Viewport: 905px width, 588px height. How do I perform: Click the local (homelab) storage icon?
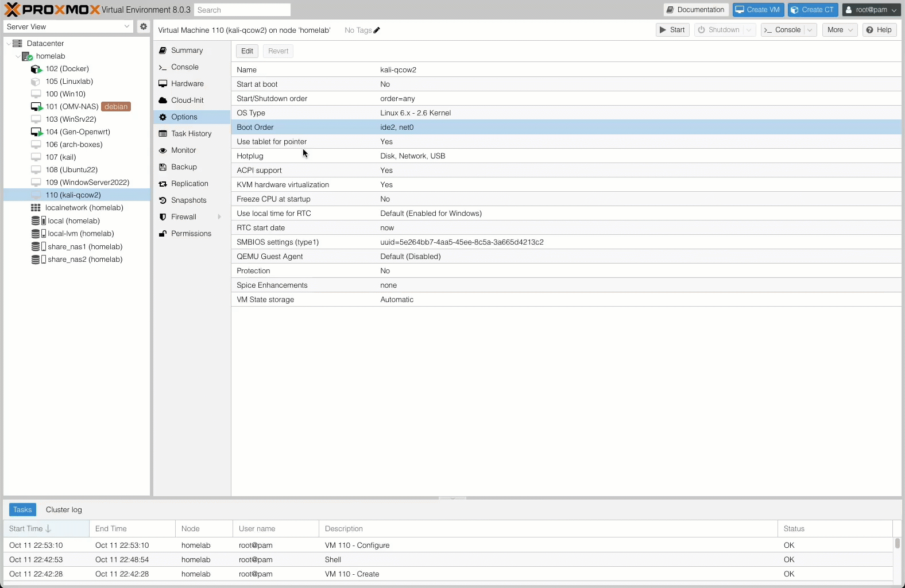tap(38, 220)
